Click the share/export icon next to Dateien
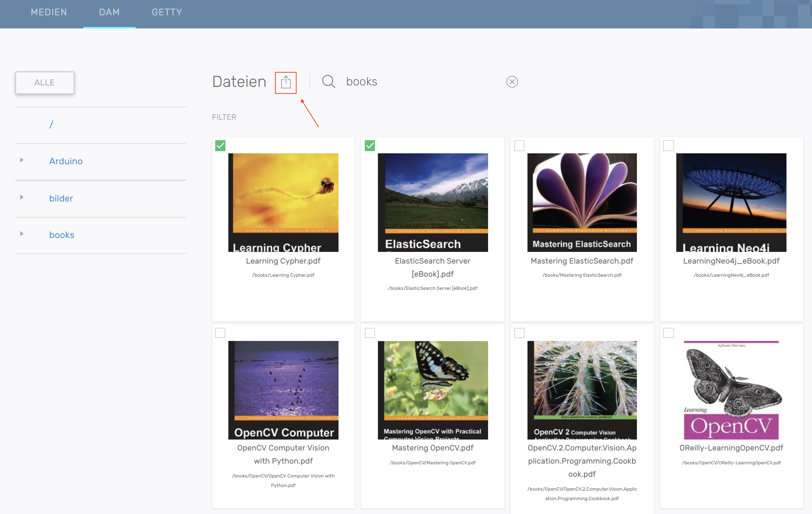Image resolution: width=812 pixels, height=514 pixels. [286, 83]
